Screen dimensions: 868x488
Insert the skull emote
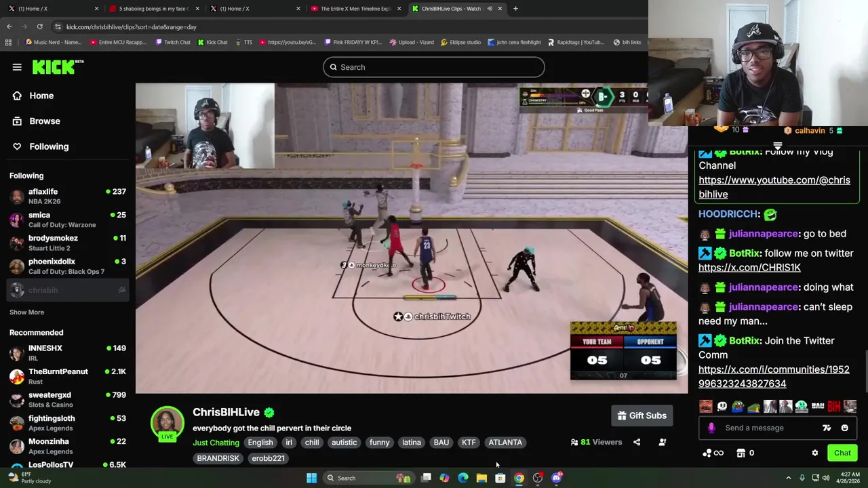coord(722,407)
